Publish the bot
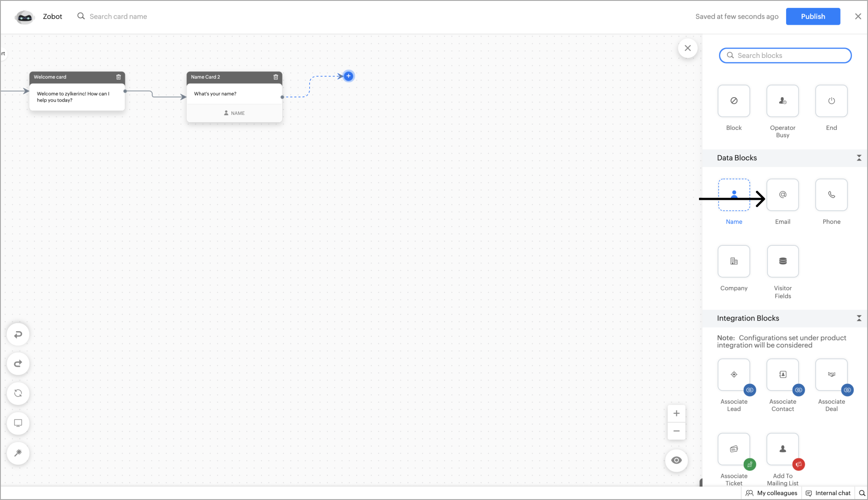868x500 pixels. coord(813,16)
